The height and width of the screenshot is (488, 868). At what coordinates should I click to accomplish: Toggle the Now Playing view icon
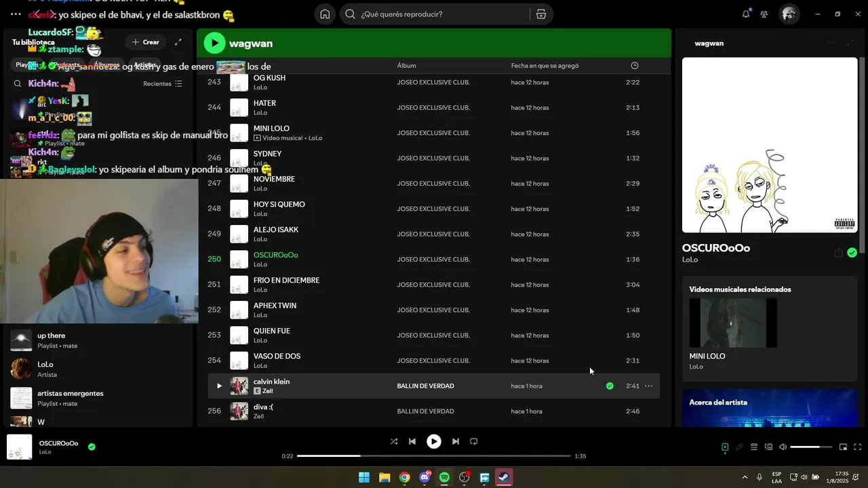725,447
